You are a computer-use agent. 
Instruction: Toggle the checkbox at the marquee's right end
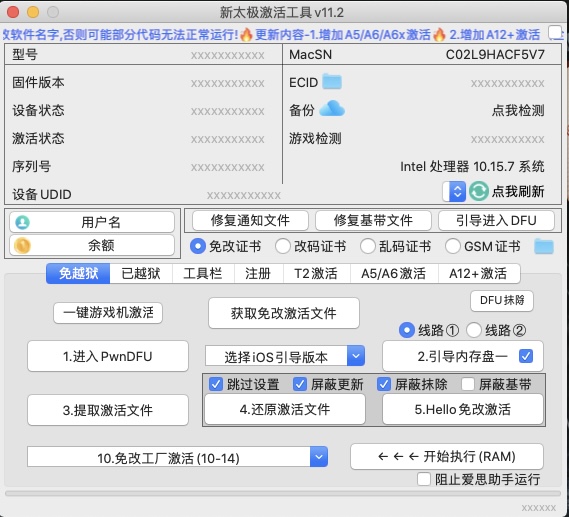[555, 33]
